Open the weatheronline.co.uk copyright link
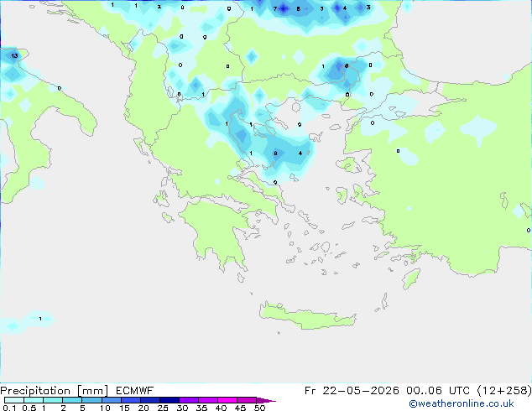Screen dimensions: 532x411 pos(462,403)
